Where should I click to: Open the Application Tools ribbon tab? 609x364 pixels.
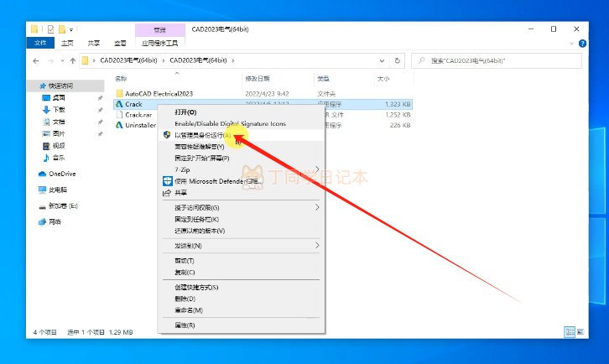(159, 43)
